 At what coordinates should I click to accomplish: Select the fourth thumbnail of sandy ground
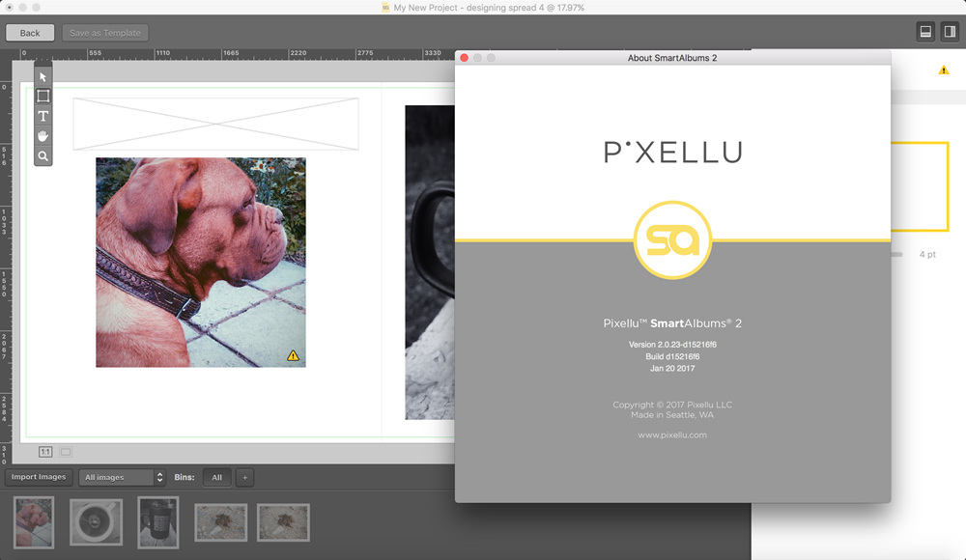coord(221,522)
